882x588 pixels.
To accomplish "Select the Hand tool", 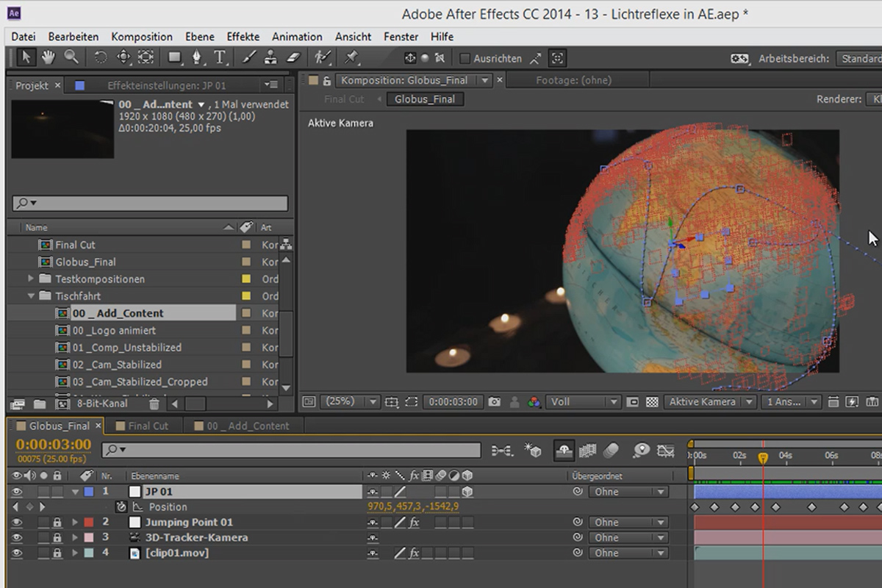I will click(49, 57).
